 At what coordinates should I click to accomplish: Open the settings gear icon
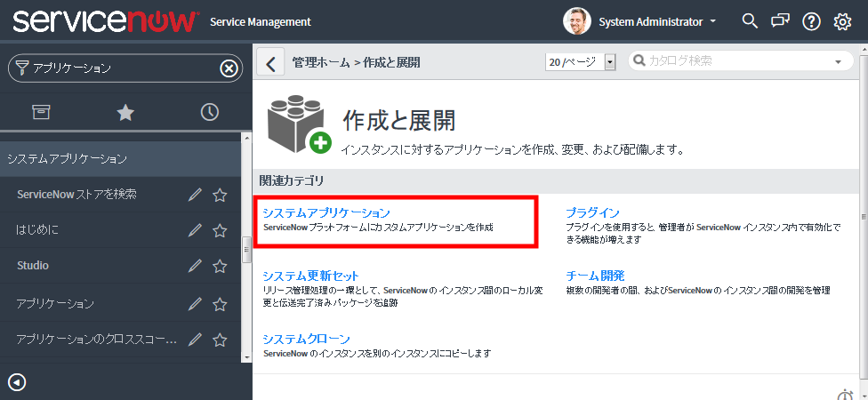[x=842, y=22]
